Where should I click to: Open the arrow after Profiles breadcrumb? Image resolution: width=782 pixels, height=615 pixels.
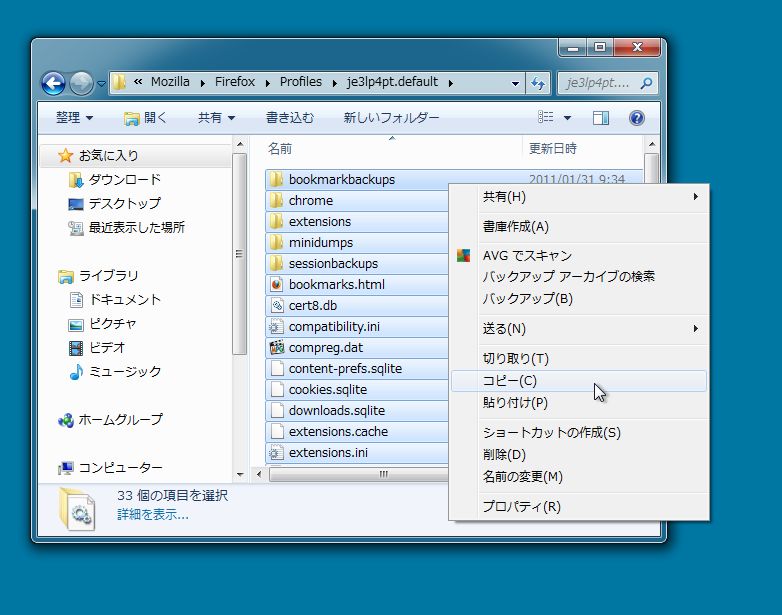coord(335,83)
